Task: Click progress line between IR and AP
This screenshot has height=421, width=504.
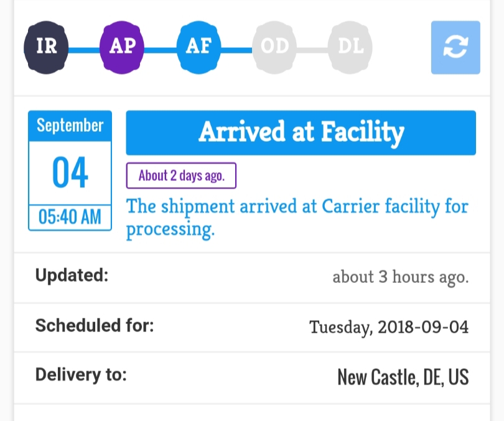Action: [85, 48]
